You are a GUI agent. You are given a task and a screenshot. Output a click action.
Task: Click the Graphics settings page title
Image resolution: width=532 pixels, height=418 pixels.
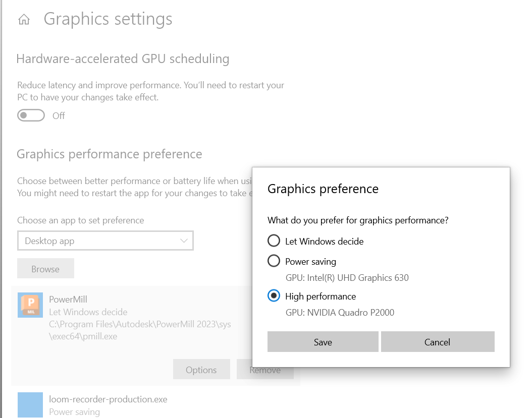click(108, 19)
